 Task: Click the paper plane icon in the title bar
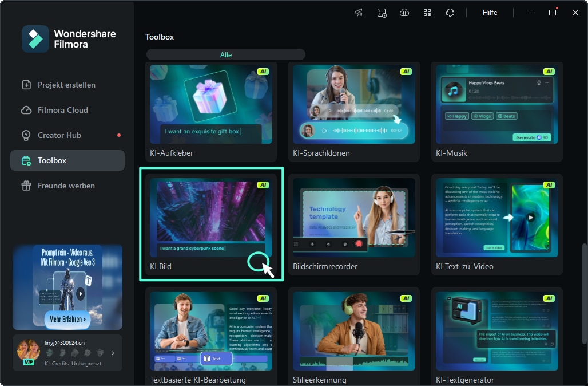(x=359, y=13)
